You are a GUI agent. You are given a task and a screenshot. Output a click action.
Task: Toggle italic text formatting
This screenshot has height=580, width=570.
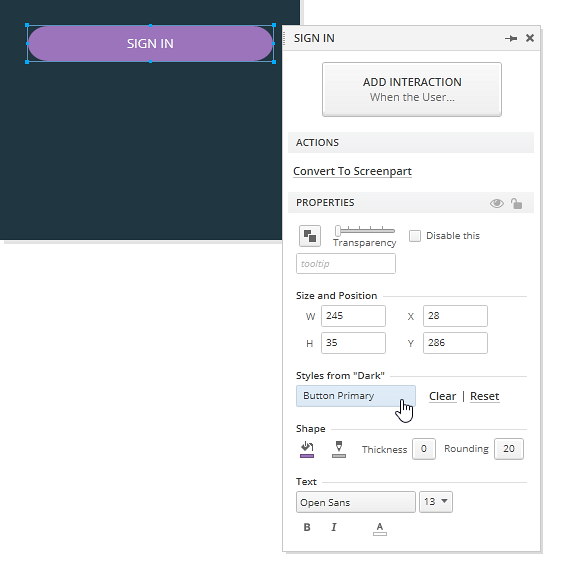coord(334,527)
